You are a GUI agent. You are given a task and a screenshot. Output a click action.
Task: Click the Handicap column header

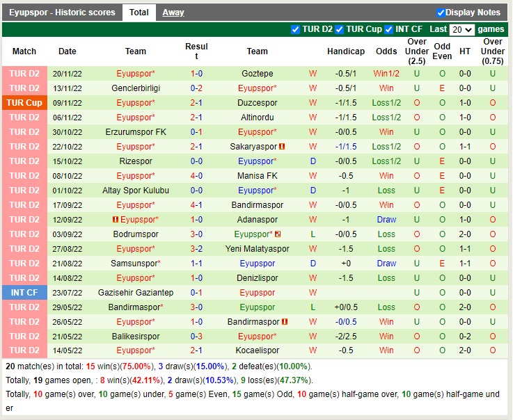346,51
